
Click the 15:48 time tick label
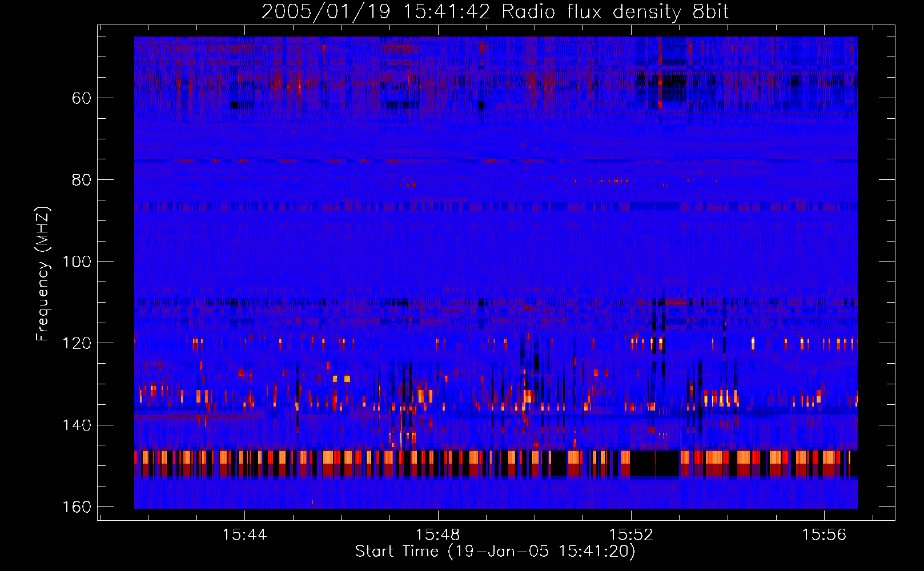tap(437, 535)
